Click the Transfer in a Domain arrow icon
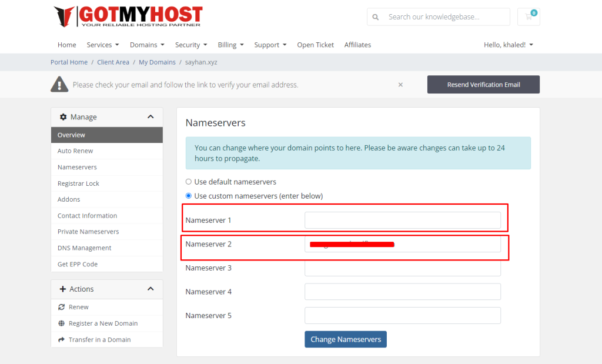Image resolution: width=602 pixels, height=364 pixels. tap(62, 340)
